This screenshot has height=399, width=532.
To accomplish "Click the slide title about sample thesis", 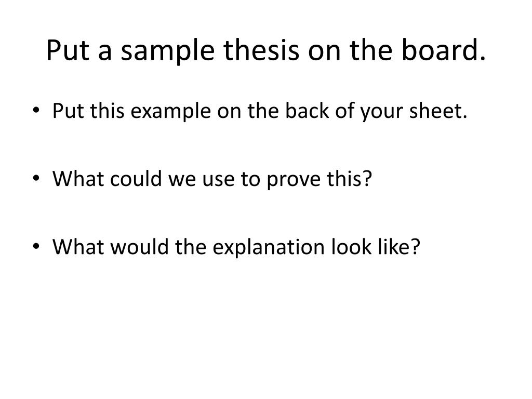I will click(266, 50).
